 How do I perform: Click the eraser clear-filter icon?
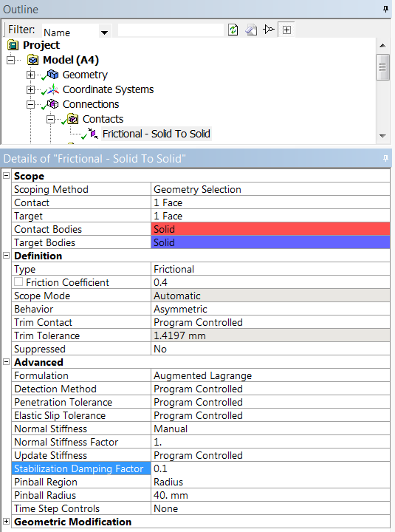pyautogui.click(x=251, y=30)
